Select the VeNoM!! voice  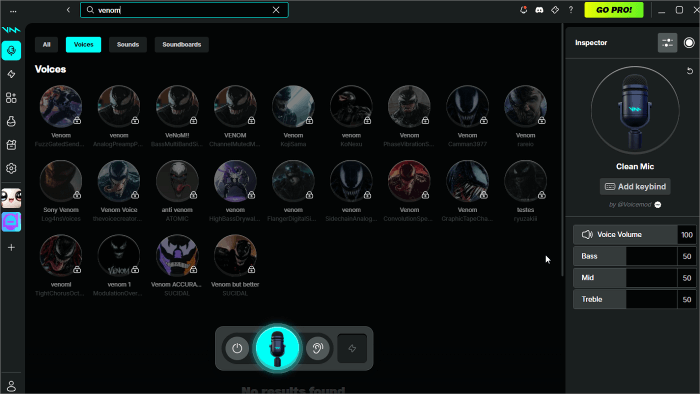[x=177, y=116]
